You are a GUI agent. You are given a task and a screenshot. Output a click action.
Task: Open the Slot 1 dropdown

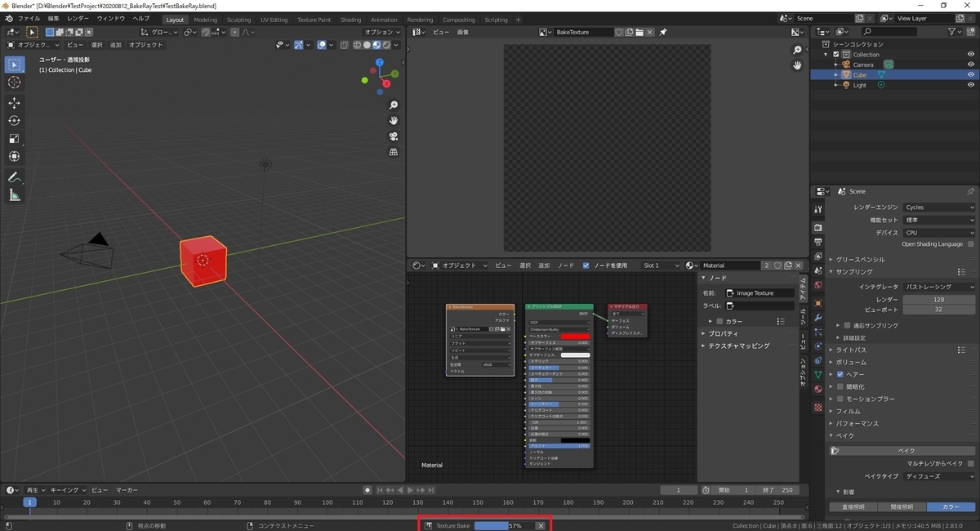tap(661, 265)
